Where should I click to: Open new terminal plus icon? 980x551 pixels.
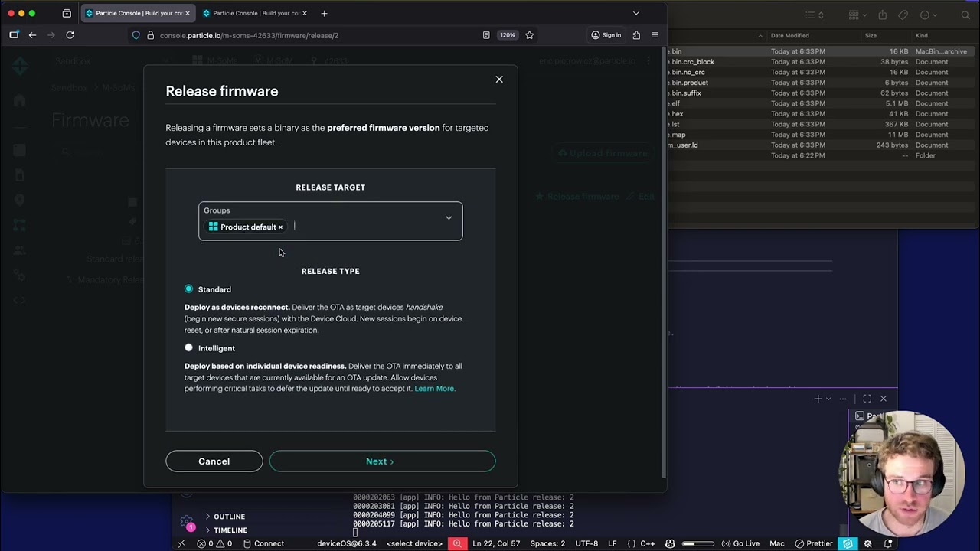(818, 399)
